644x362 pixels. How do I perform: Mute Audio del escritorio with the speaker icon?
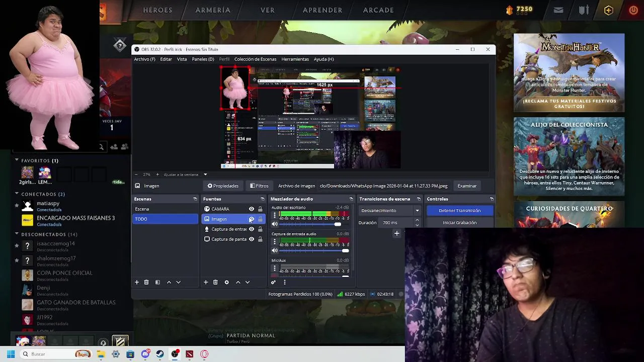275,224
